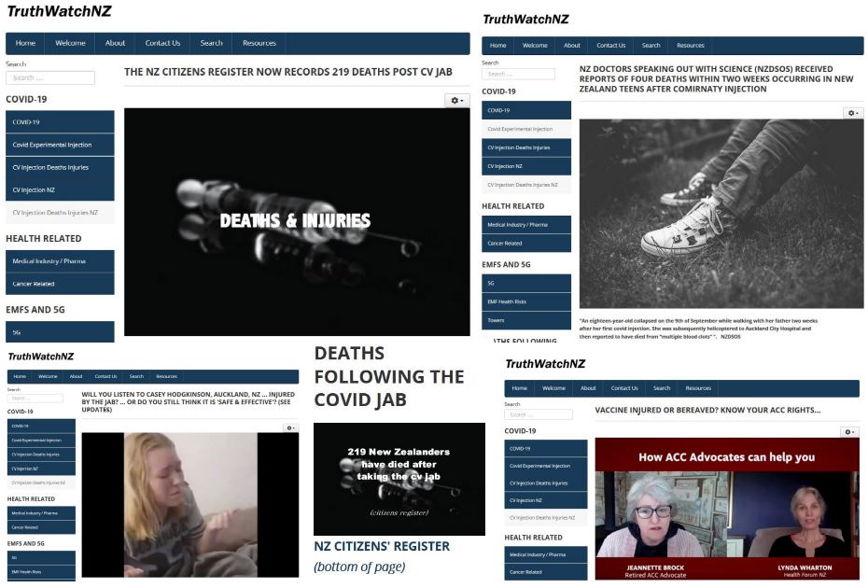
Task: Click Home in the Casey Hodgkinson page navbar
Action: tap(20, 376)
